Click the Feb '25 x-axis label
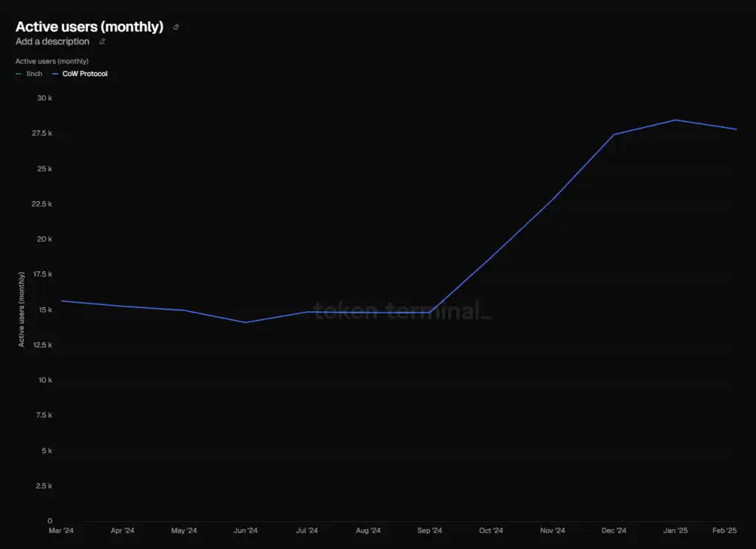This screenshot has width=756, height=549. [x=724, y=531]
